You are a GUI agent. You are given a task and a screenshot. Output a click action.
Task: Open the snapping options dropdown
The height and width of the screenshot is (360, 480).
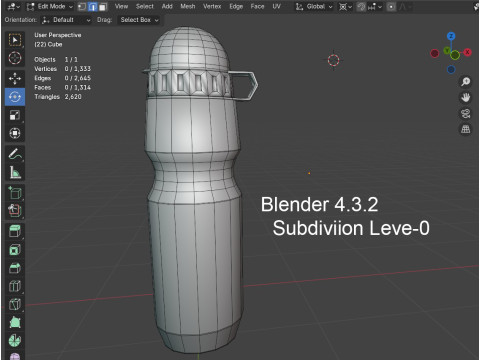(375, 7)
